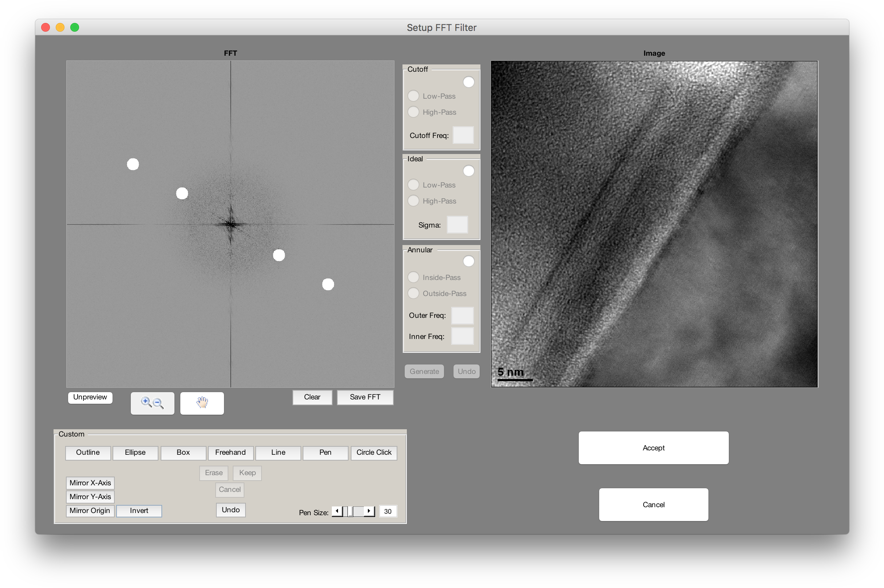This screenshot has width=884, height=588.
Task: Click the Pen Size value field
Action: pos(388,511)
